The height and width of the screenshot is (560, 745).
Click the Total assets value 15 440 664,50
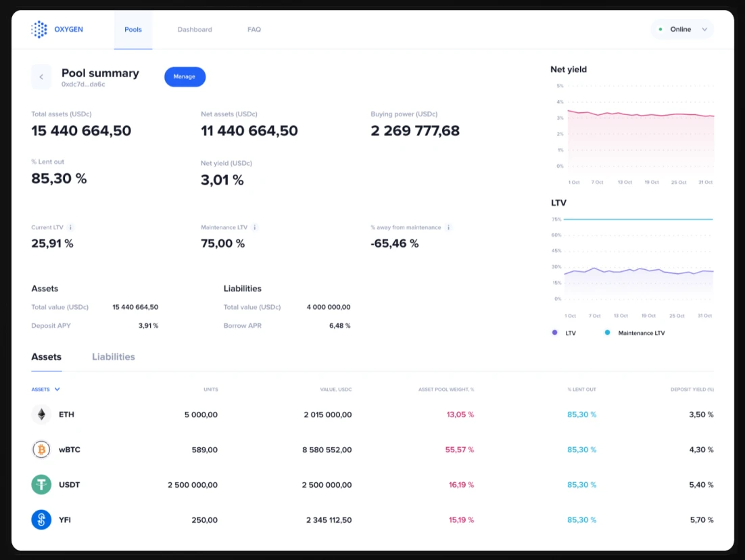pyautogui.click(x=81, y=131)
